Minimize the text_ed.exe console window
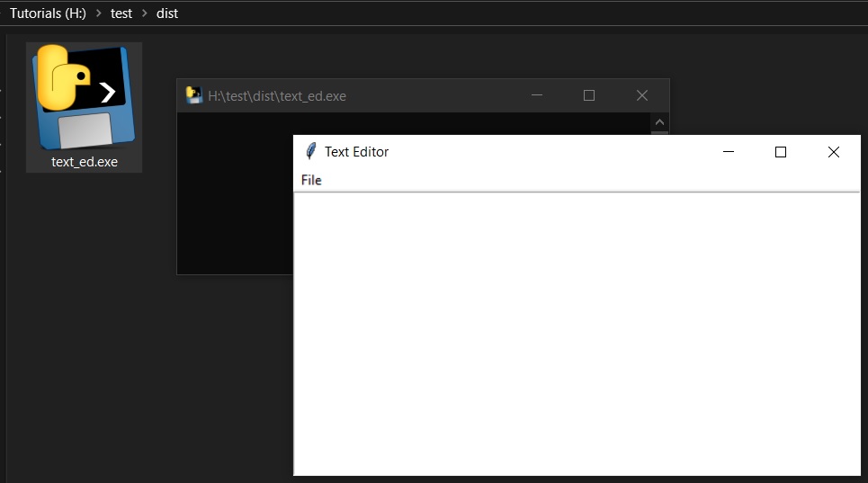868x483 pixels. pyautogui.click(x=536, y=95)
